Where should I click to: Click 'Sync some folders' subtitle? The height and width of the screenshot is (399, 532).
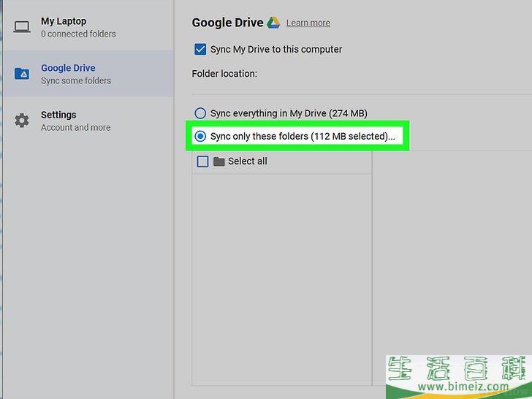pyautogui.click(x=76, y=80)
